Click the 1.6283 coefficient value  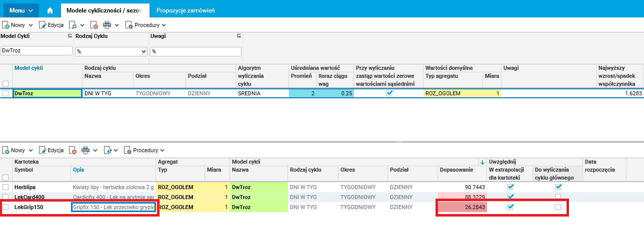632,93
